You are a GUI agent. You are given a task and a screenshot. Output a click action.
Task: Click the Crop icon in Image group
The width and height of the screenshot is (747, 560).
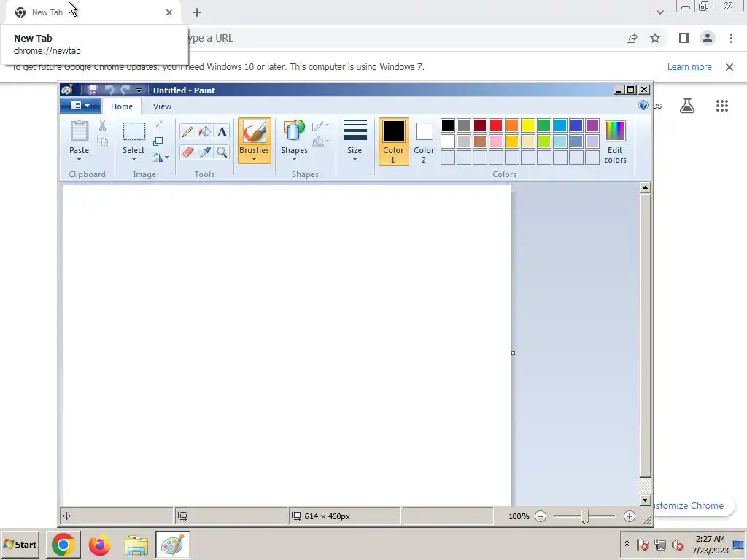point(158,125)
